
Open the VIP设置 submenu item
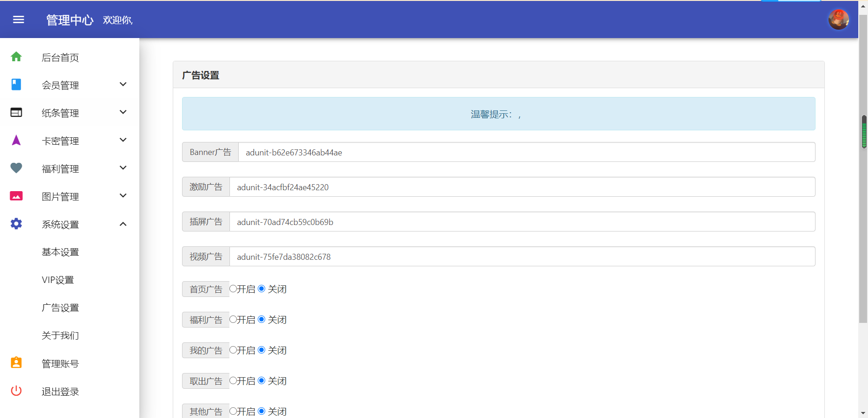(x=58, y=280)
